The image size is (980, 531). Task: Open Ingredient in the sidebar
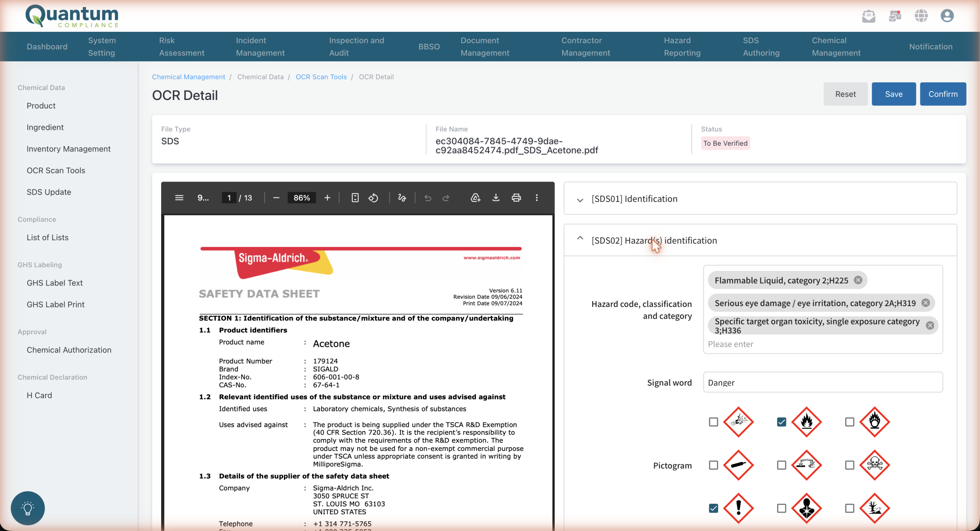click(x=45, y=127)
